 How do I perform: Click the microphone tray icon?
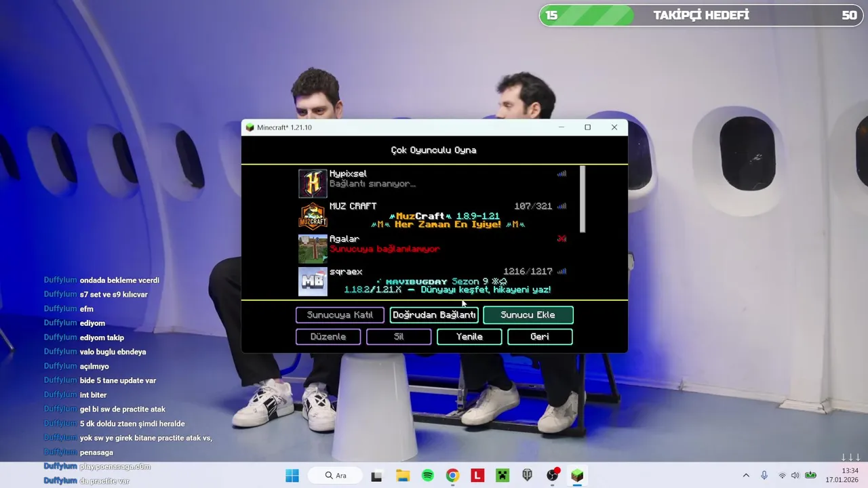(x=764, y=476)
